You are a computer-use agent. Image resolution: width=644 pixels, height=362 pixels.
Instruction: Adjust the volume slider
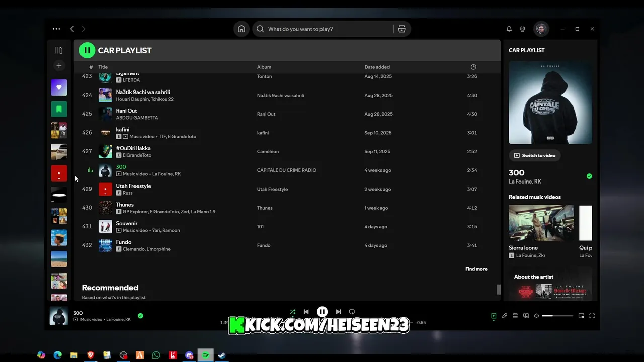(x=557, y=316)
